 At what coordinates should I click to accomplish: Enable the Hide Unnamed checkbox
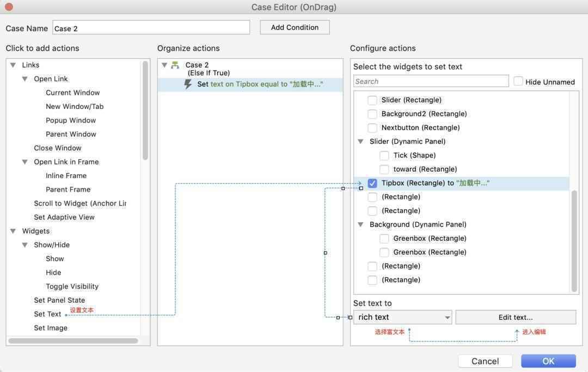click(518, 81)
